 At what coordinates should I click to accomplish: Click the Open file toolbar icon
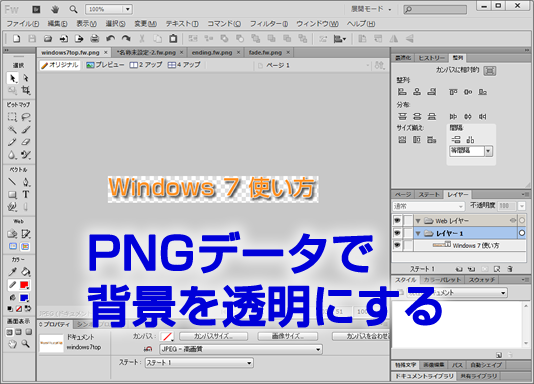(48, 39)
